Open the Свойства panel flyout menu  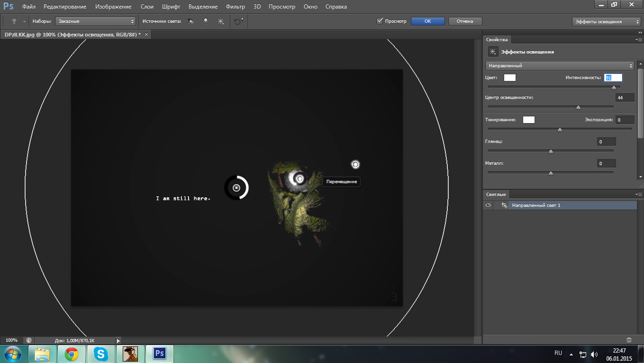pos(638,40)
